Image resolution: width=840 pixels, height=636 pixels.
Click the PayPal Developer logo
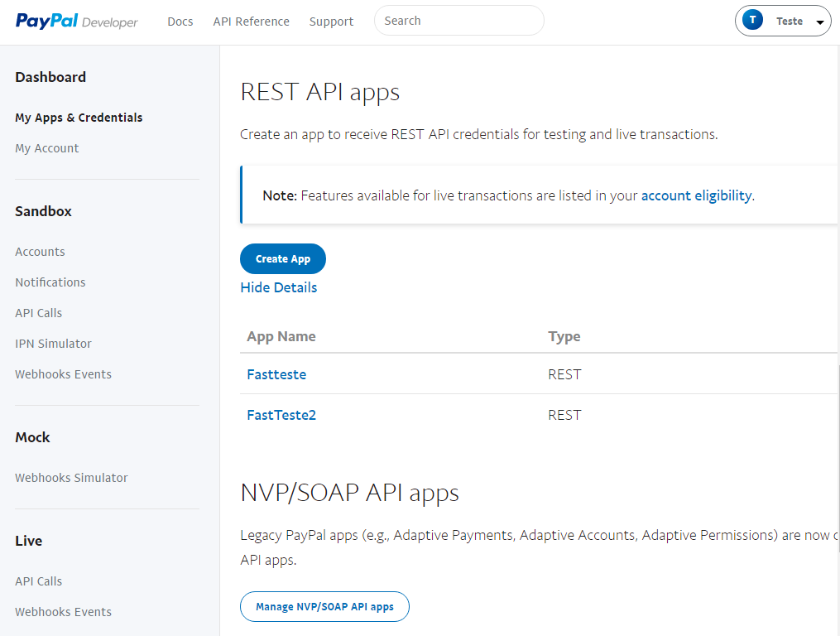coord(77,21)
